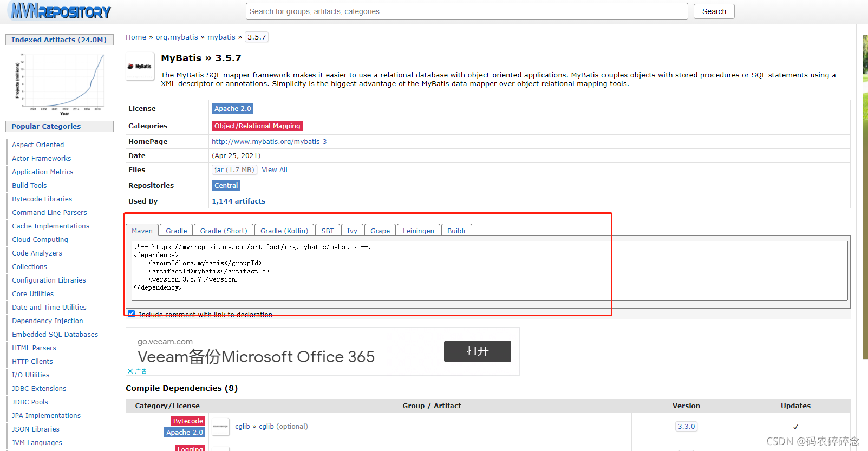Open org.mybatis breadcrumb link

point(177,37)
